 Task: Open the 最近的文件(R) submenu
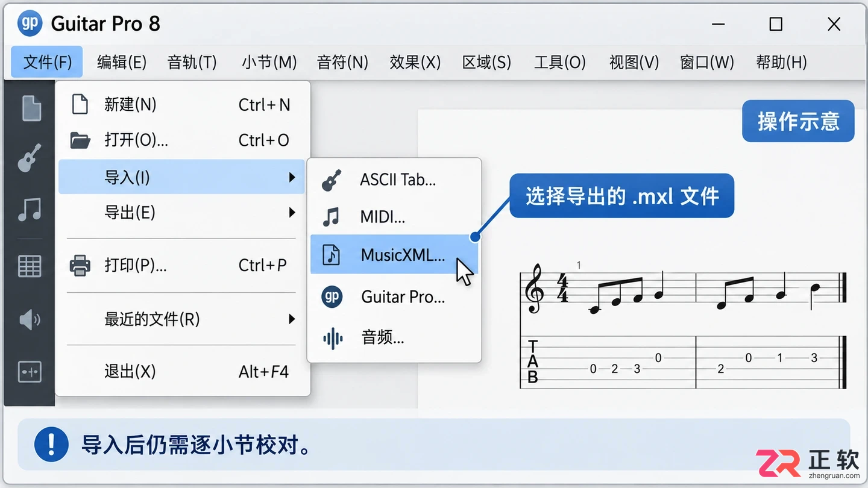click(x=183, y=319)
